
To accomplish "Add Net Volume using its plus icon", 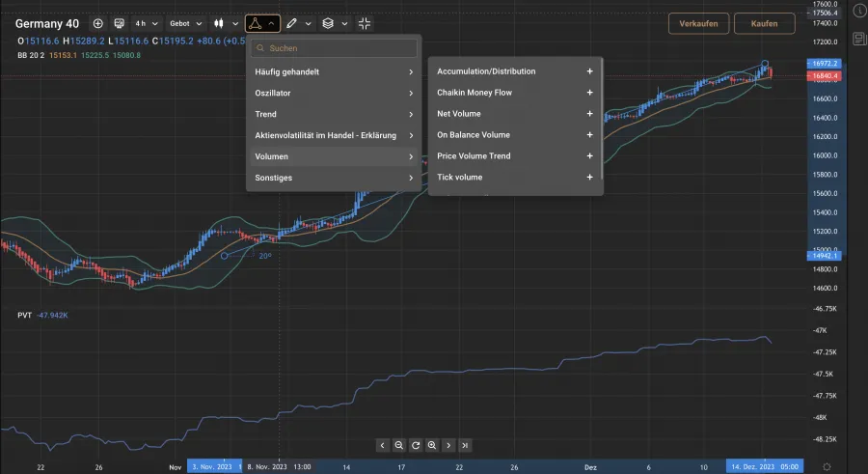I will click(589, 113).
